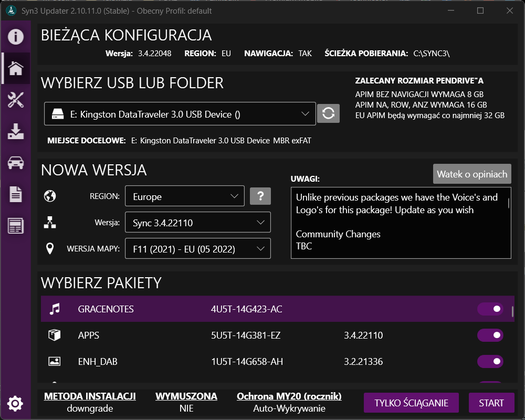This screenshot has width=525, height=420.
Task: Refresh the USB drive list
Action: point(328,113)
